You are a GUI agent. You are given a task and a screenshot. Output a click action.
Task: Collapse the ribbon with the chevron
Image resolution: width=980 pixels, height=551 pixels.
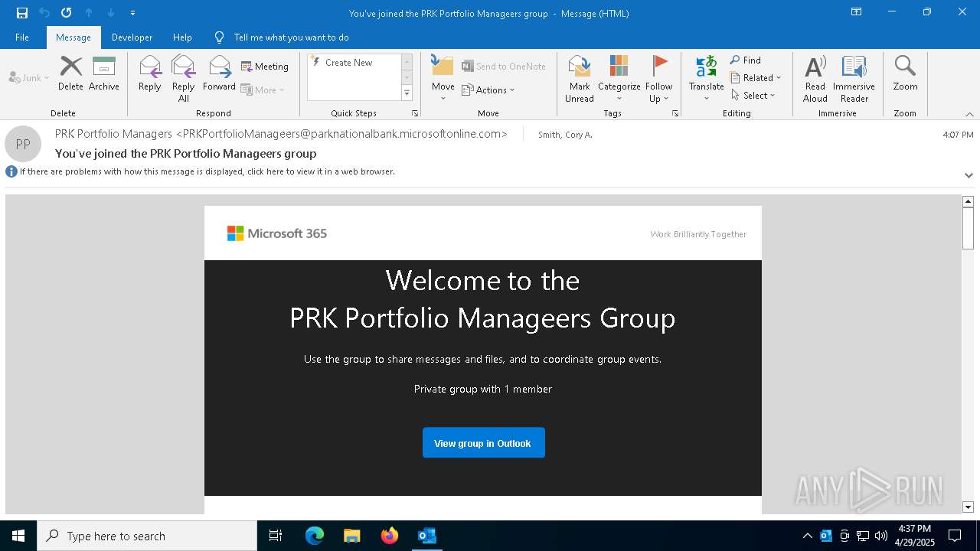coord(969,114)
